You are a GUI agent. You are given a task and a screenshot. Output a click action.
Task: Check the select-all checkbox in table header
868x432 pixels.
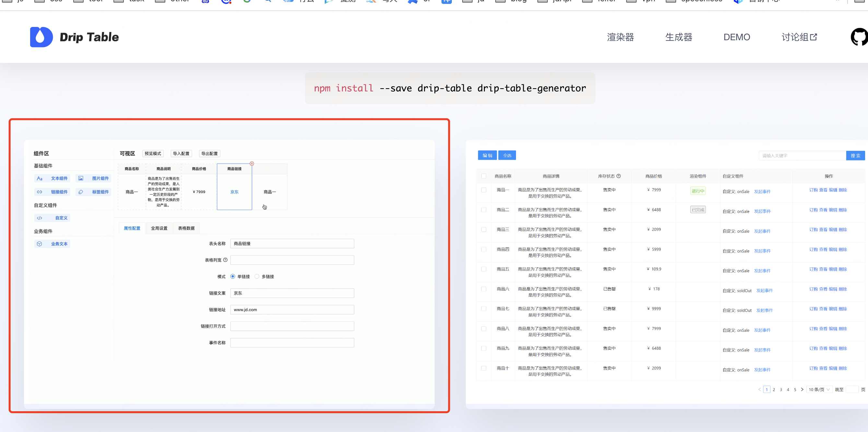[484, 176]
